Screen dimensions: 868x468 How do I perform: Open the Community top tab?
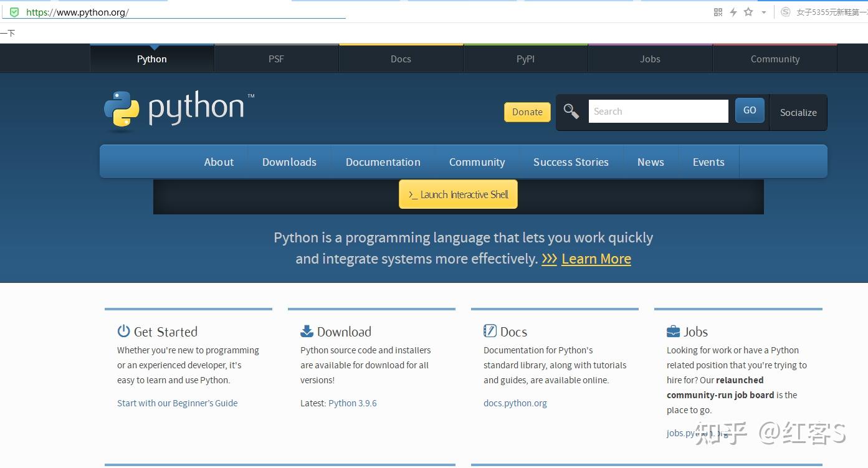click(775, 59)
